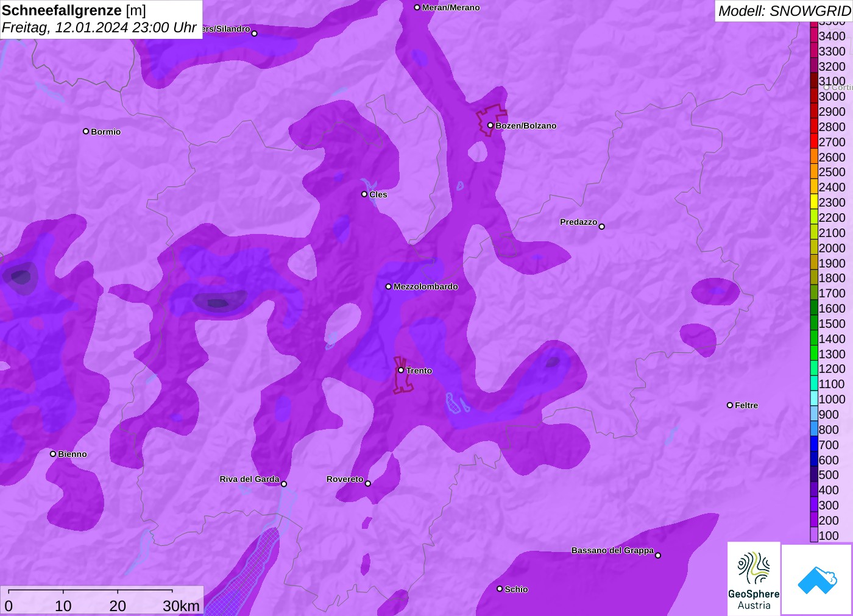Click the GeoSphere Austria logo
This screenshot has height=616, width=853.
point(754,578)
